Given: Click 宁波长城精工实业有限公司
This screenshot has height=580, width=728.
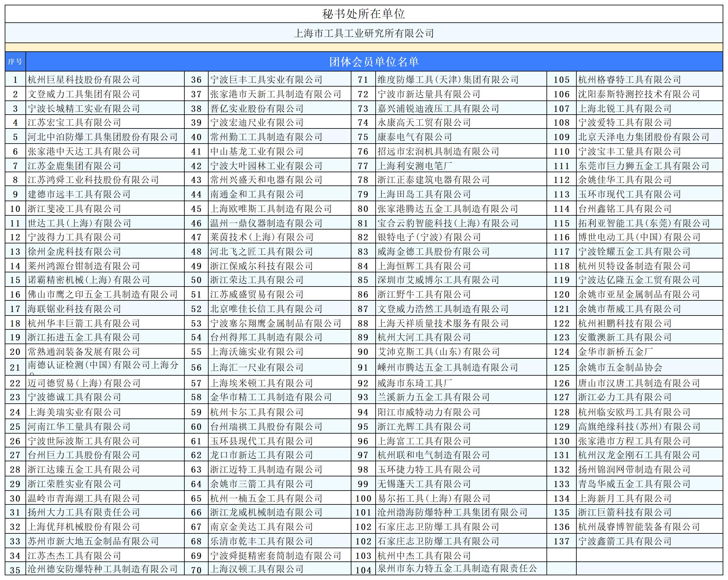Looking at the screenshot, I should (x=84, y=109).
